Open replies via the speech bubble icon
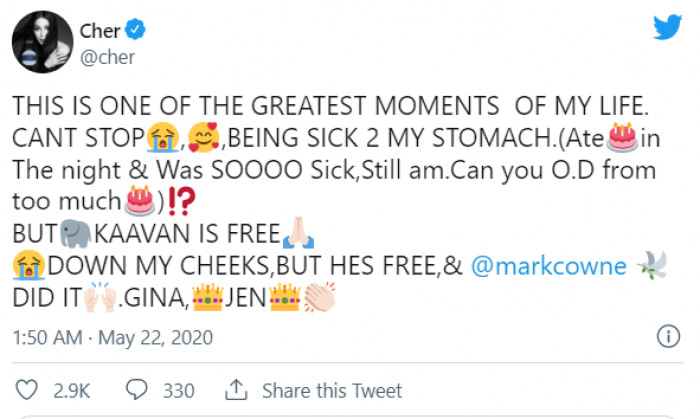The image size is (700, 419). [x=139, y=390]
